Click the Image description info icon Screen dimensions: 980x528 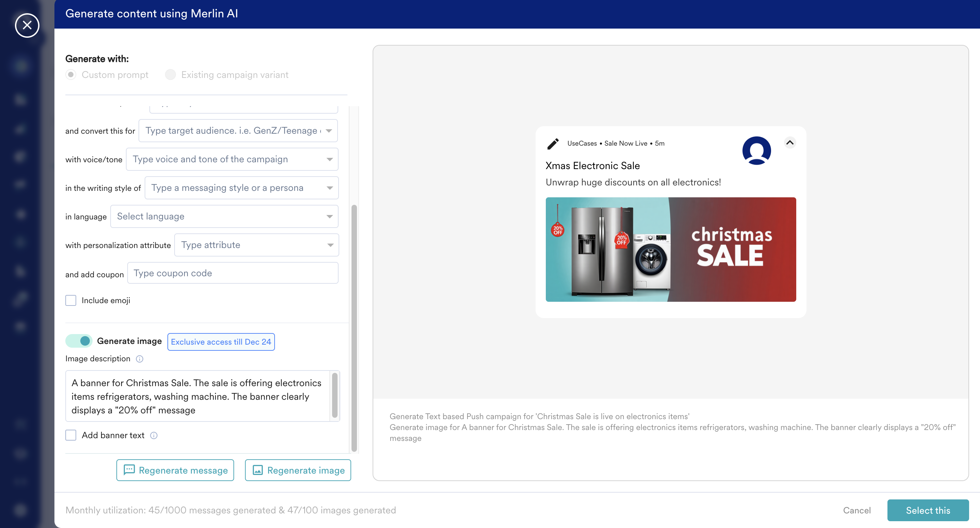click(140, 359)
